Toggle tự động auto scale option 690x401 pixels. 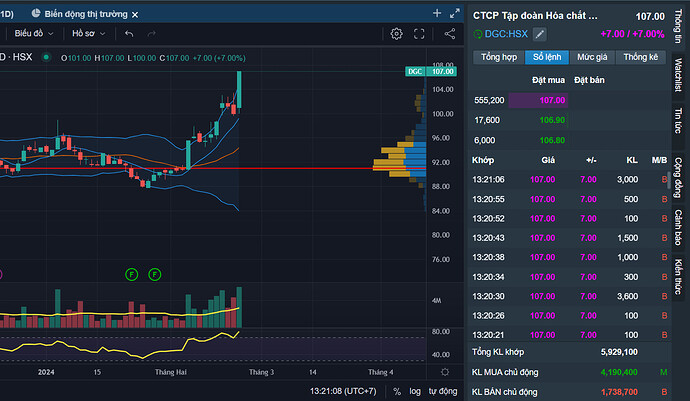[x=443, y=391]
